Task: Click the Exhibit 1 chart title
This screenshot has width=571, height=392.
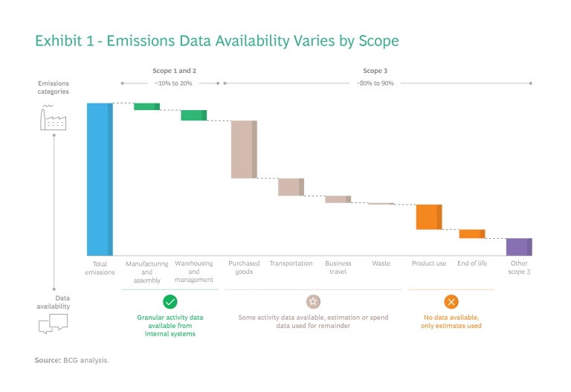Action: [216, 40]
